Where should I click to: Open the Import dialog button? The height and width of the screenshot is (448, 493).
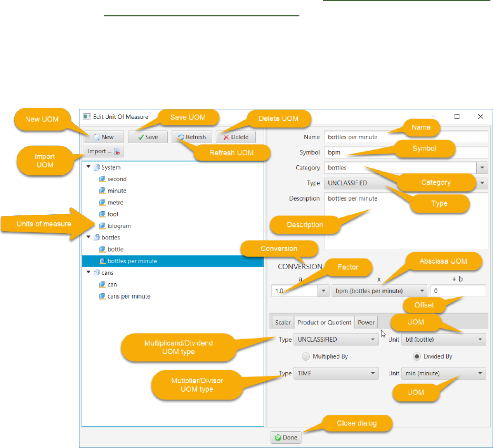[x=104, y=151]
